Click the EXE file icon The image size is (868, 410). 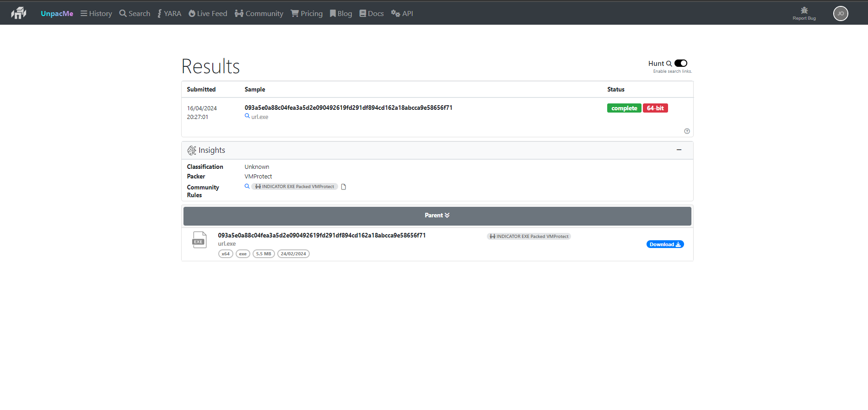(x=199, y=240)
